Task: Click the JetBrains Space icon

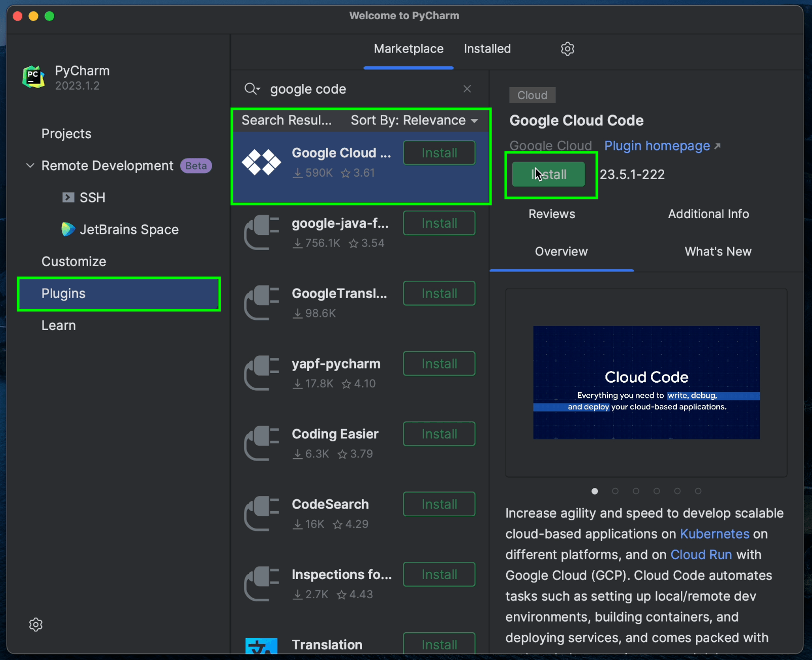Action: [x=68, y=229]
